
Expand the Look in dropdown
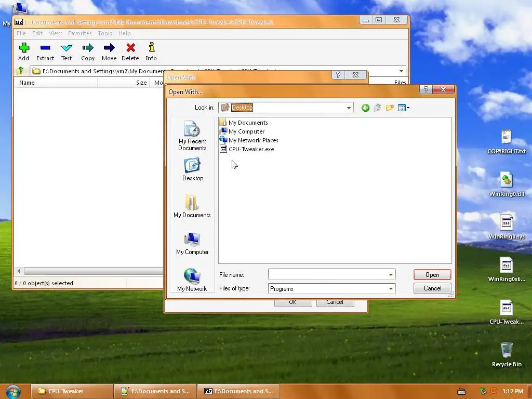(x=349, y=108)
